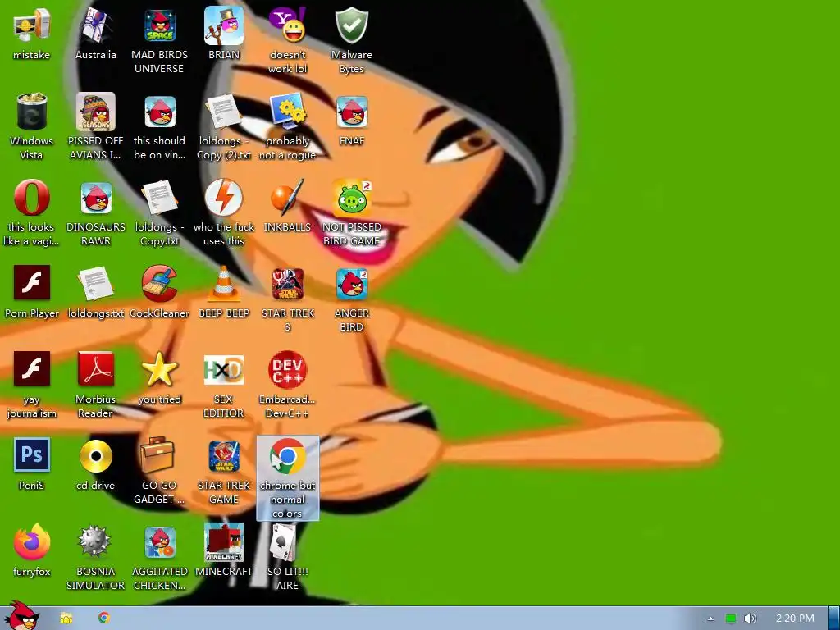Launch the furryfox Firefox icon
The height and width of the screenshot is (630, 840).
[x=31, y=541]
